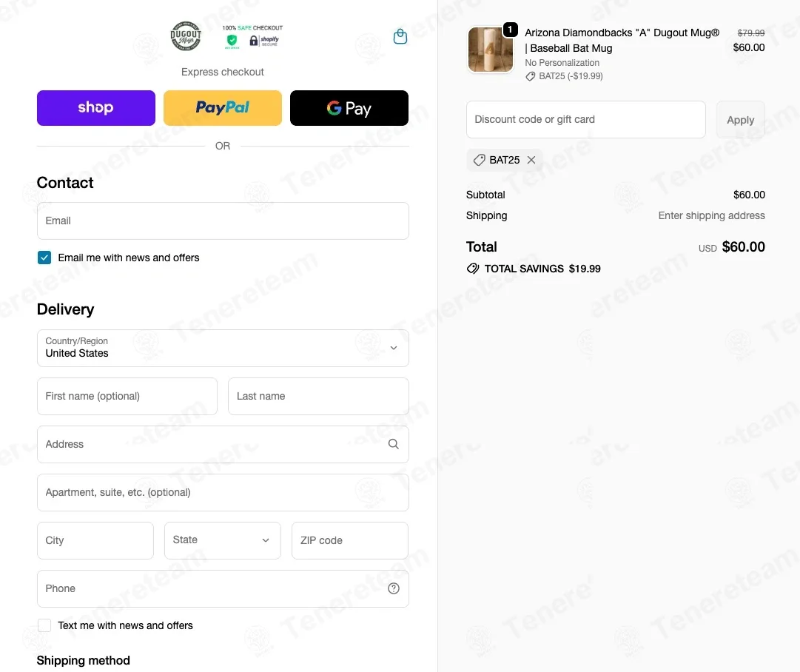800x672 pixels.
Task: Uncheck Email me with news and offers
Action: [x=44, y=257]
